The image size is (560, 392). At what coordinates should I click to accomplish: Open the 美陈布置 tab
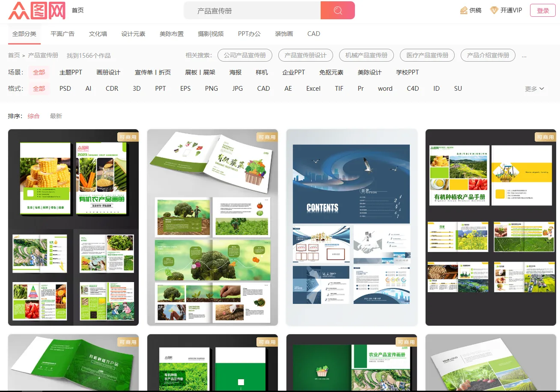pos(172,34)
